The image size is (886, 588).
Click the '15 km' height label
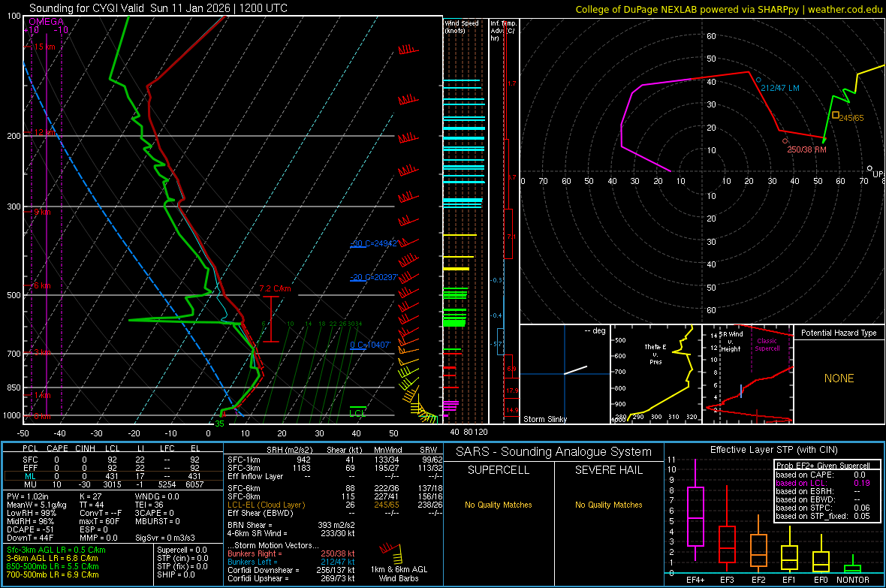coord(44,47)
